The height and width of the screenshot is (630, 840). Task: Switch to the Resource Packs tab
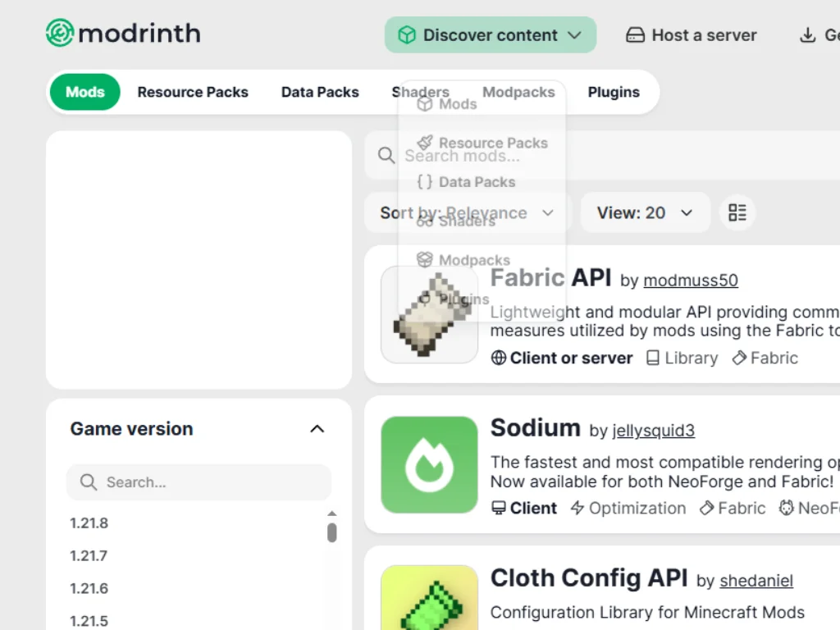[x=193, y=92]
